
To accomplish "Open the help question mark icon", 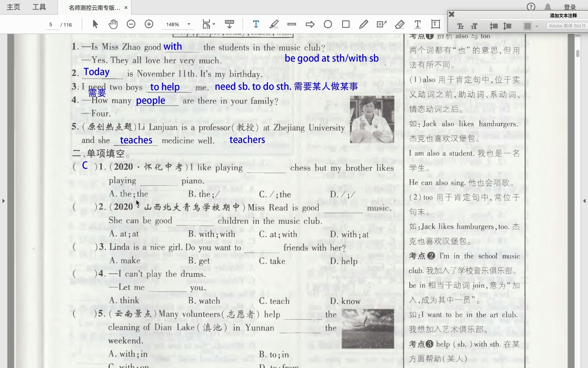I will coord(531,7).
